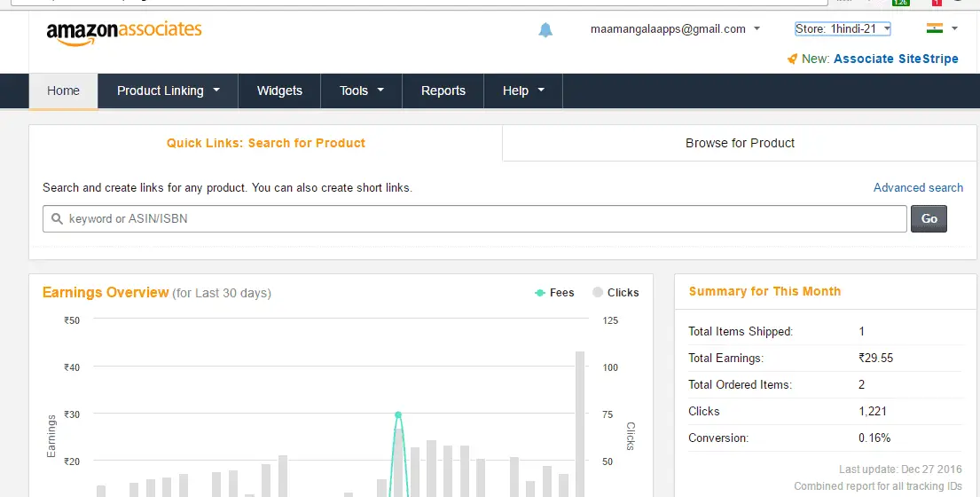
Task: Click the ₹50 earnings axis label
Action: click(x=72, y=320)
